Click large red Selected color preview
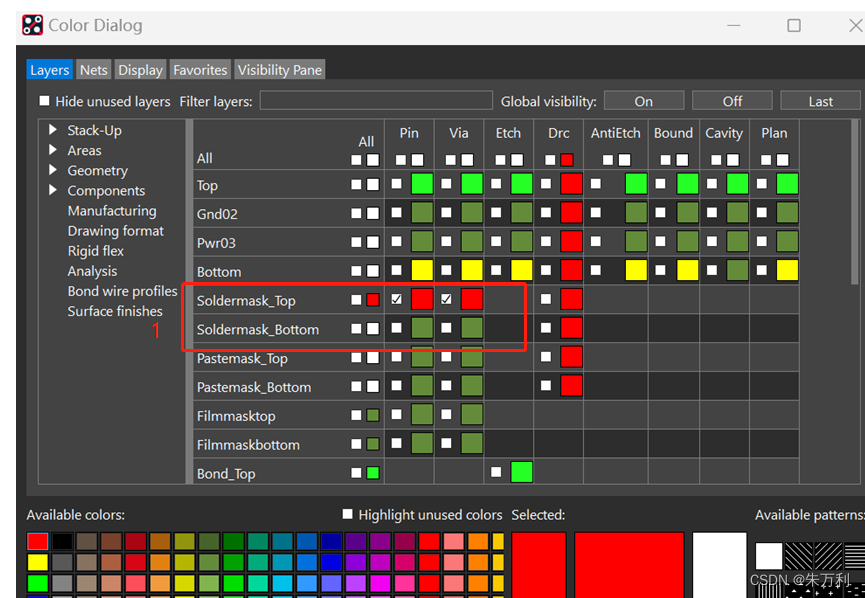 [x=629, y=564]
